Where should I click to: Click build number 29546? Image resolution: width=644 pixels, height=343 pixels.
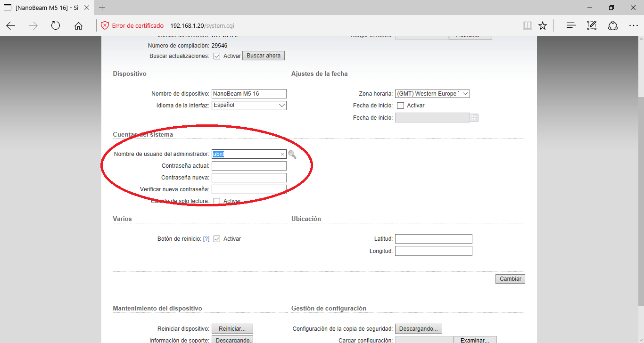(x=219, y=46)
